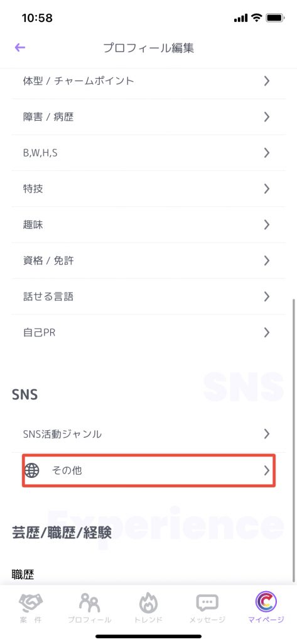Open the SNS活動ジャンル row

pyautogui.click(x=148, y=434)
